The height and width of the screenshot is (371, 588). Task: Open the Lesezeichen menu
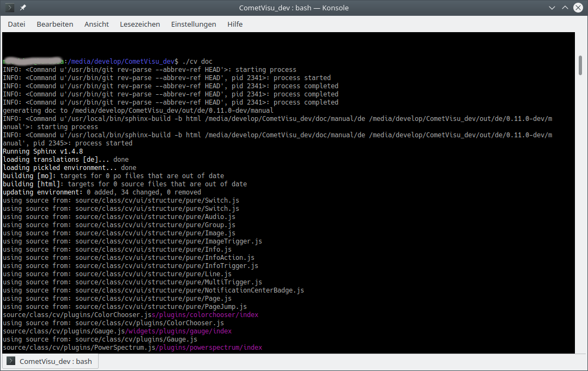(x=140, y=25)
